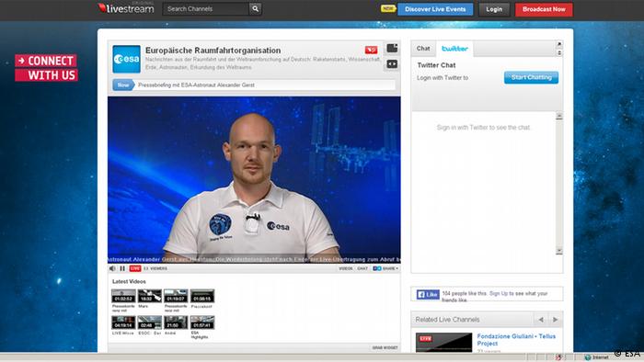
Task: Click the Search Channels input field
Action: tap(206, 8)
